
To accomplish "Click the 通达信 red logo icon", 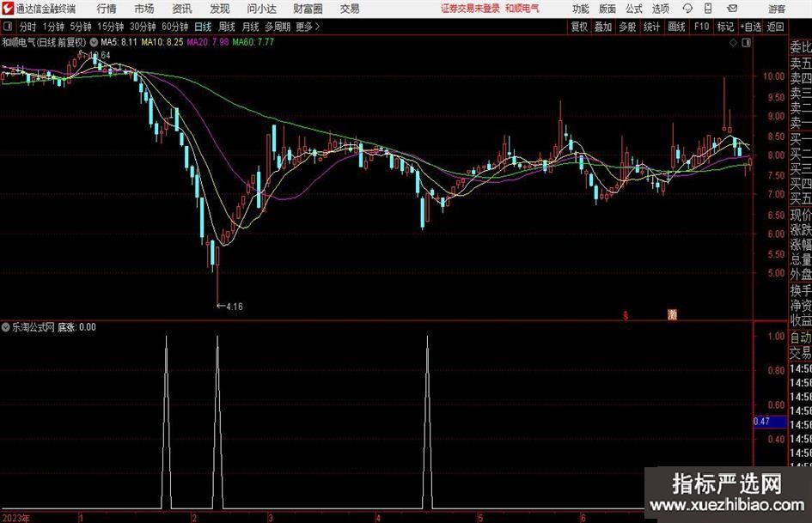I will pyautogui.click(x=8, y=9).
